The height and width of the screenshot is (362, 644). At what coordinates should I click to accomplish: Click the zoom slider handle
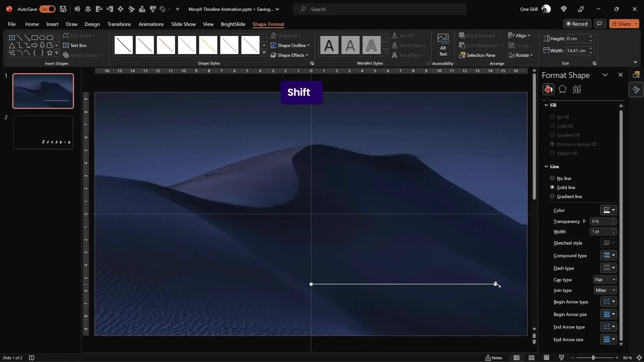click(x=593, y=358)
